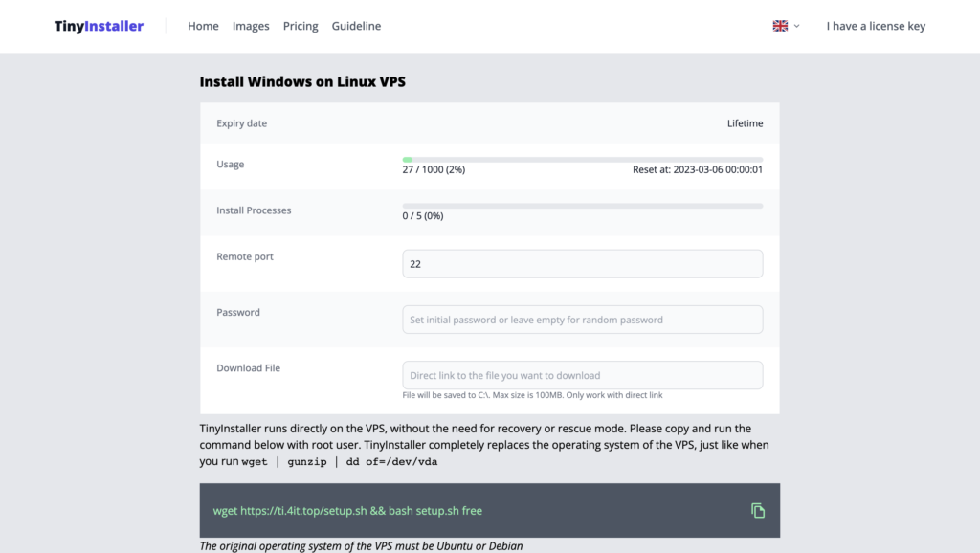Open the language selector flag
The height and width of the screenshot is (553, 980).
point(780,26)
